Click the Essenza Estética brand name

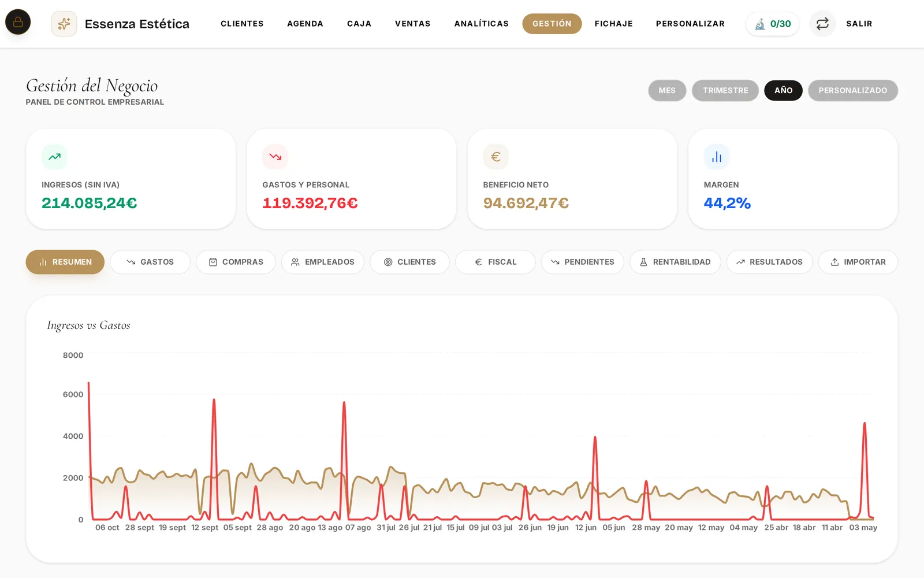137,24
